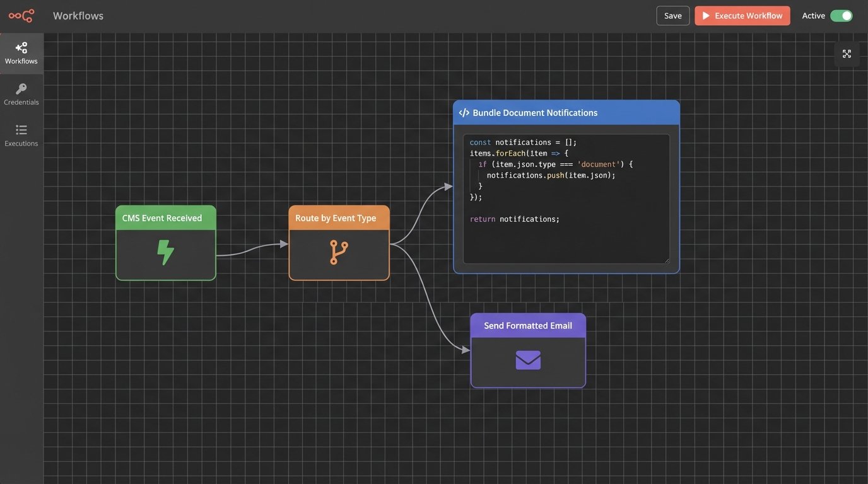
Task: Click the n8n logo in the top-left corner
Action: 21,14
